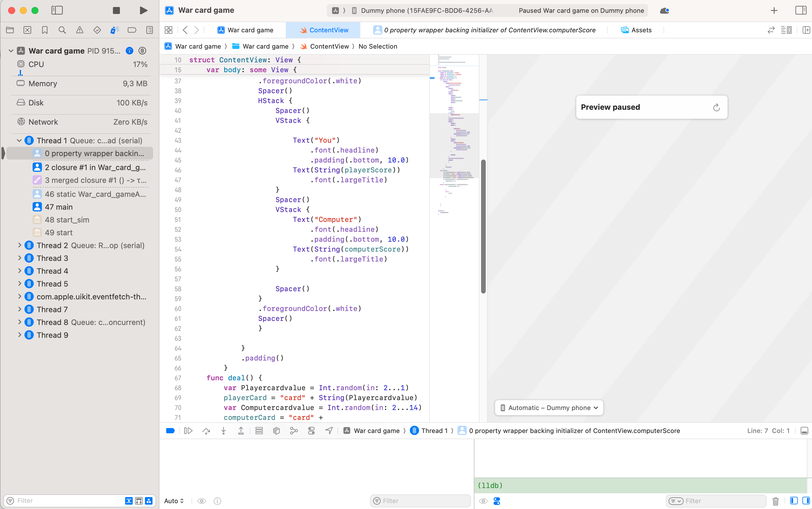Screen dimensions: 812x509
Task: Expand Thread 5 disclosure triangle
Action: point(19,283)
